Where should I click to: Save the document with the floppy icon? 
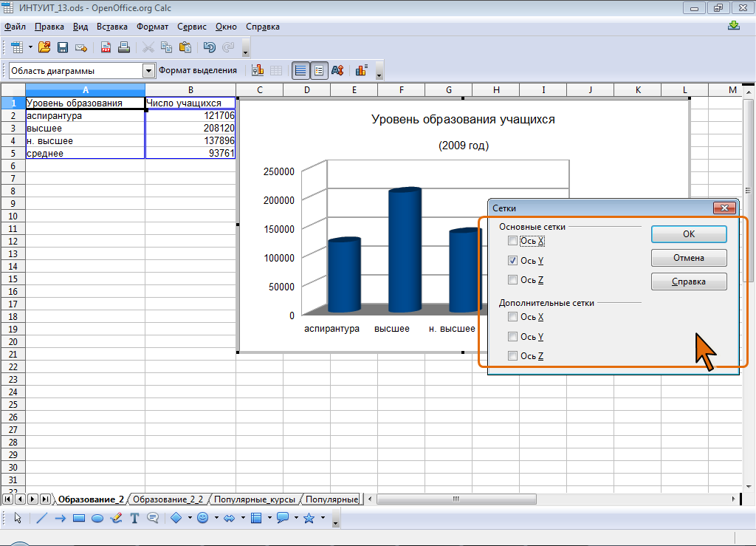(63, 47)
